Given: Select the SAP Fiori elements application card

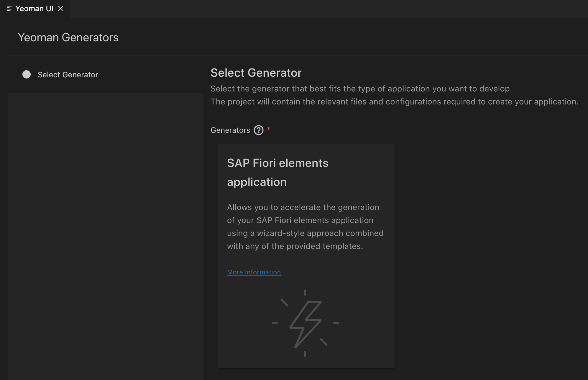Looking at the screenshot, I should click(306, 256).
